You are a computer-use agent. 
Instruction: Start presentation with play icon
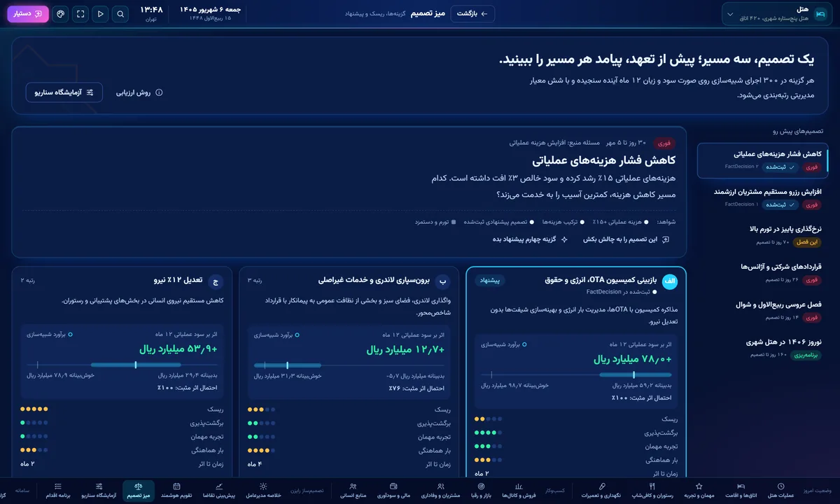click(x=101, y=14)
